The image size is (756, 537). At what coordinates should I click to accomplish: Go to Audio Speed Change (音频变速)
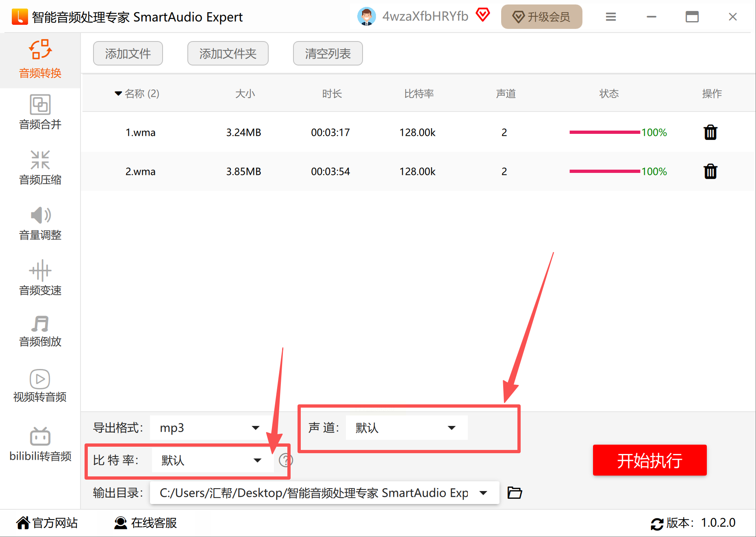point(40,279)
